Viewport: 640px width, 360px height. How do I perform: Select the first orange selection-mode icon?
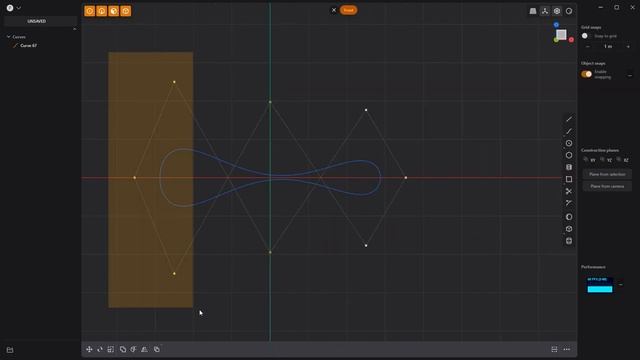pyautogui.click(x=89, y=11)
